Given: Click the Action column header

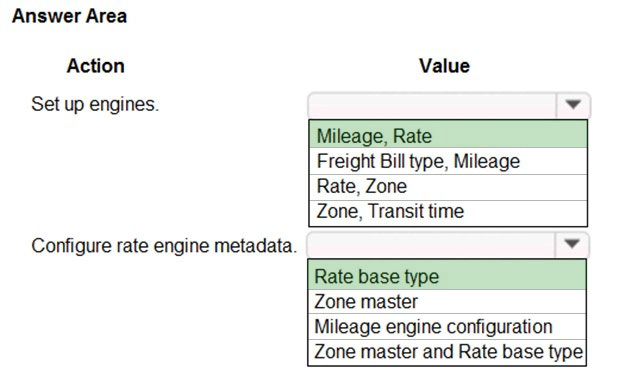Looking at the screenshot, I should [96, 65].
